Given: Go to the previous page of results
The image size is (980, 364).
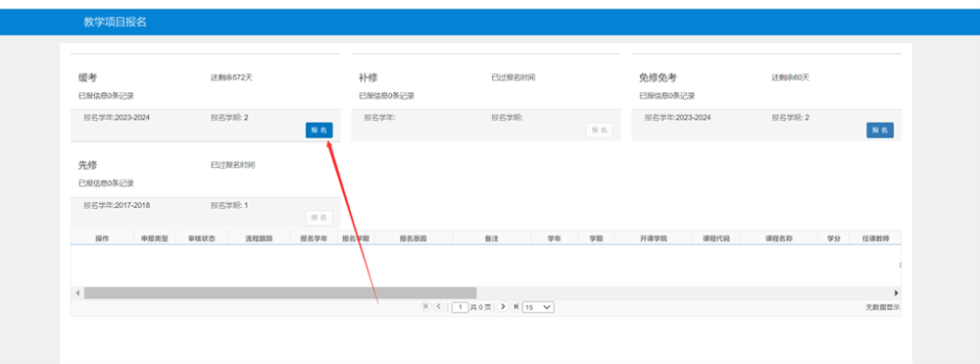Looking at the screenshot, I should (x=438, y=306).
